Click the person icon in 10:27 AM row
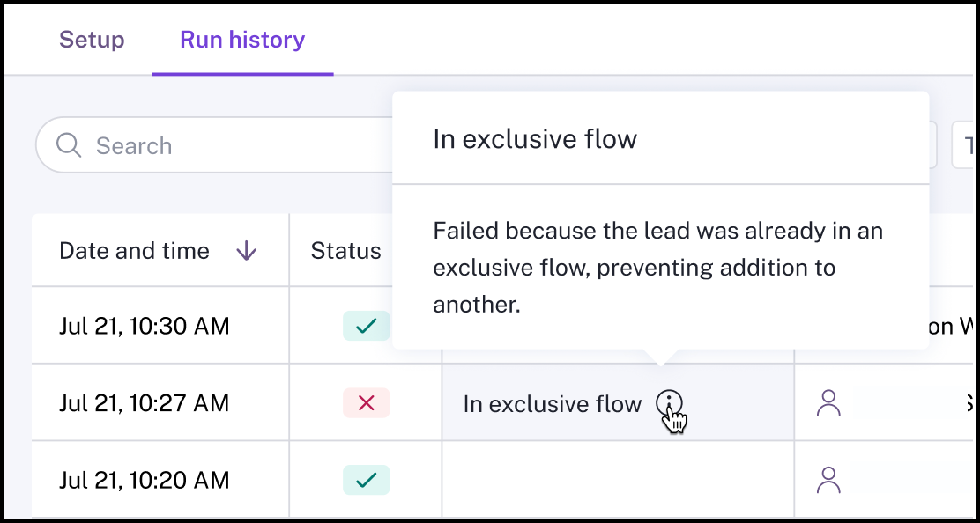980x523 pixels. pos(828,403)
